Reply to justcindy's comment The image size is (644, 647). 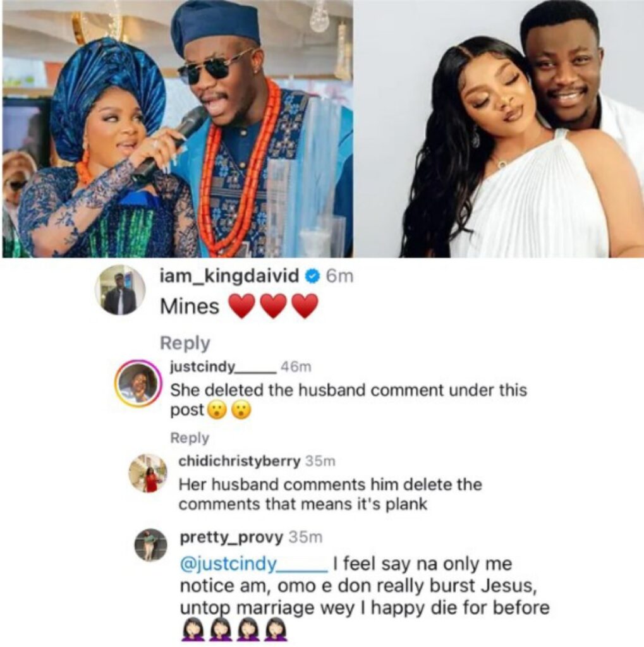[190, 438]
